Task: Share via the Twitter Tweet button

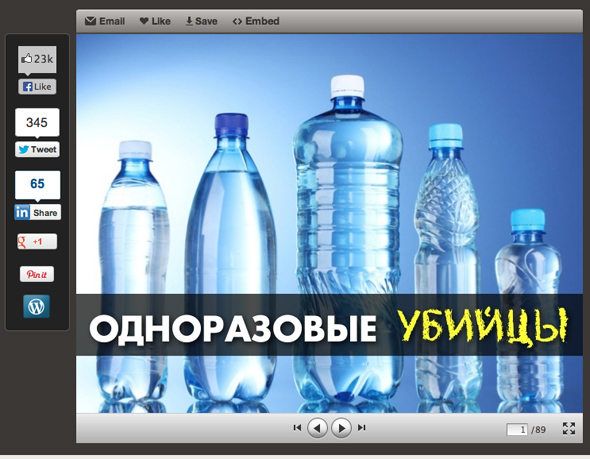Action: pos(37,149)
